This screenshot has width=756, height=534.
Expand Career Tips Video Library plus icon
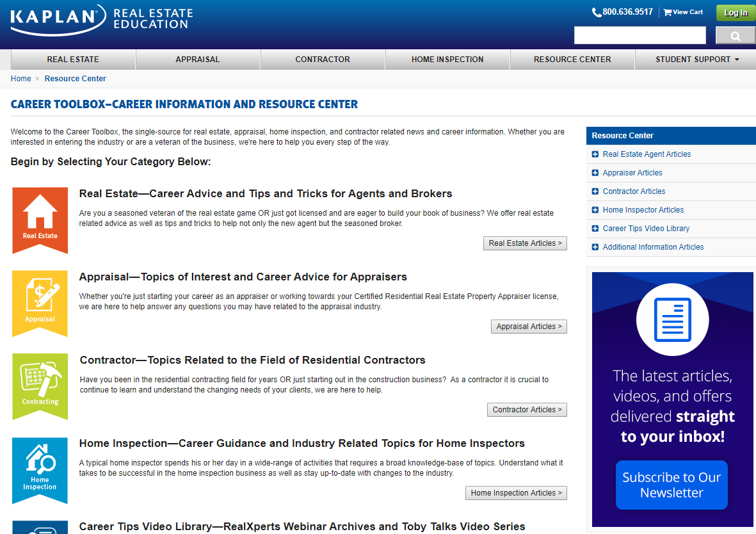pos(595,229)
